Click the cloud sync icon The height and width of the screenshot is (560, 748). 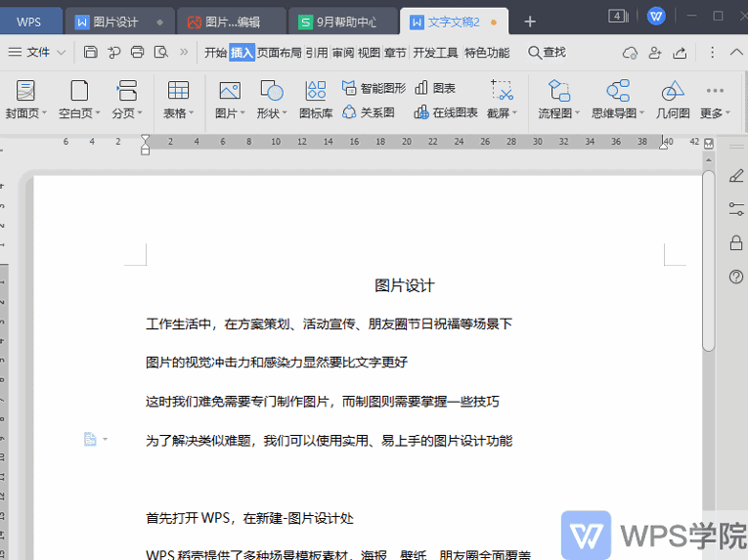coord(630,53)
